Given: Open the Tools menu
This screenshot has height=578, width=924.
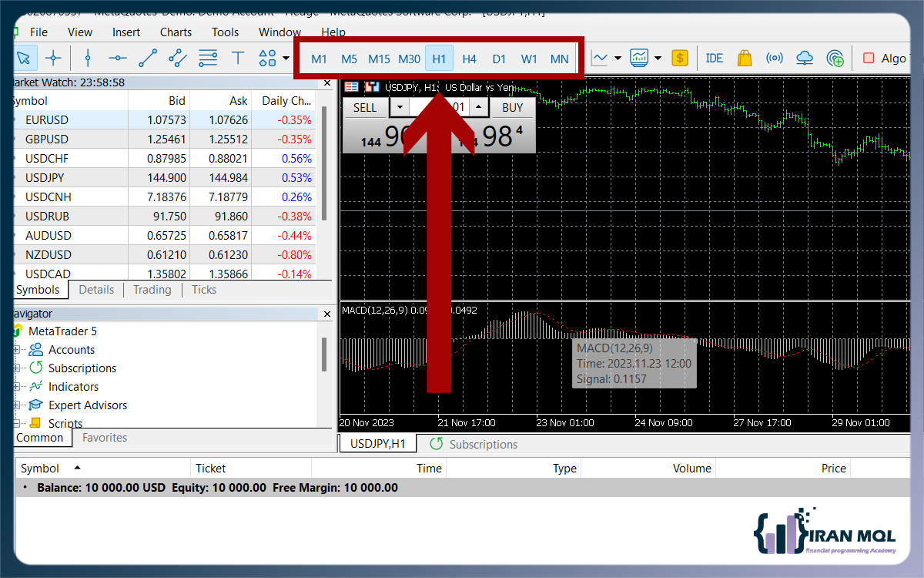Looking at the screenshot, I should click(226, 32).
